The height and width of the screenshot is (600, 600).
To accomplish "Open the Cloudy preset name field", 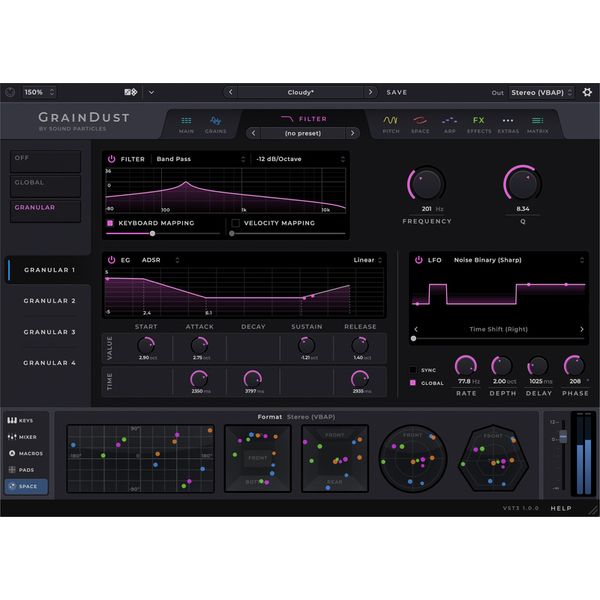I will 300,92.
